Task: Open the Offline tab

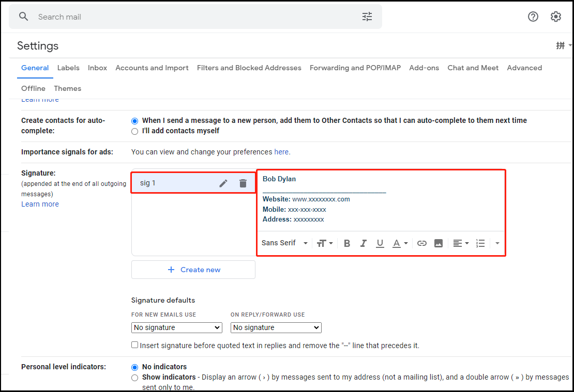Action: 33,88
